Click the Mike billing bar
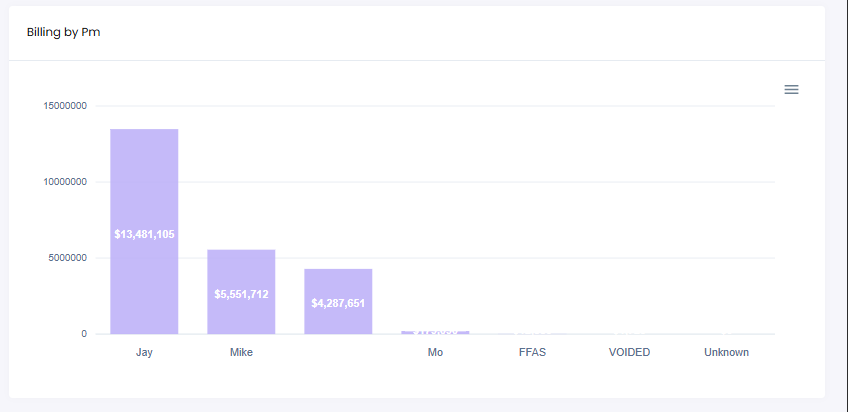 click(x=241, y=270)
